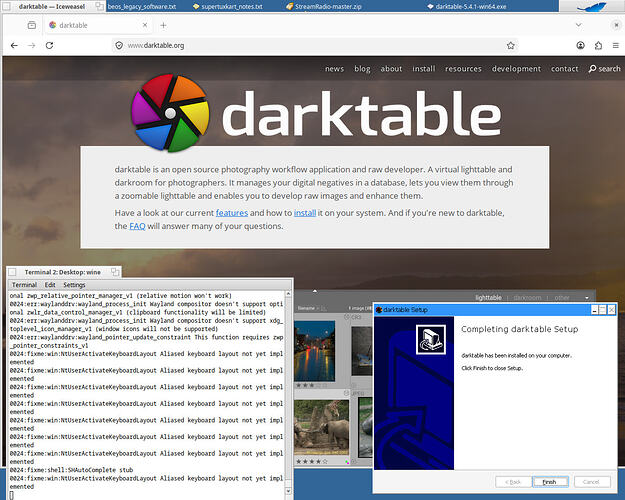The image size is (625, 500).
Task: Click the night street photo thumbnail
Action: coord(314,351)
